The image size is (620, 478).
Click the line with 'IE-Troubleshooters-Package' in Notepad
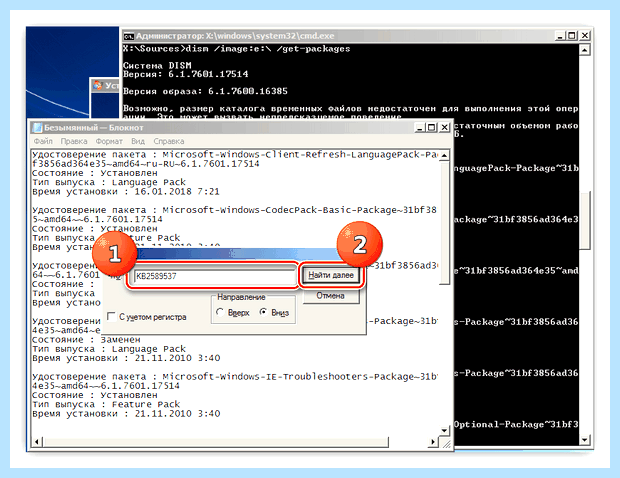pos(235,377)
